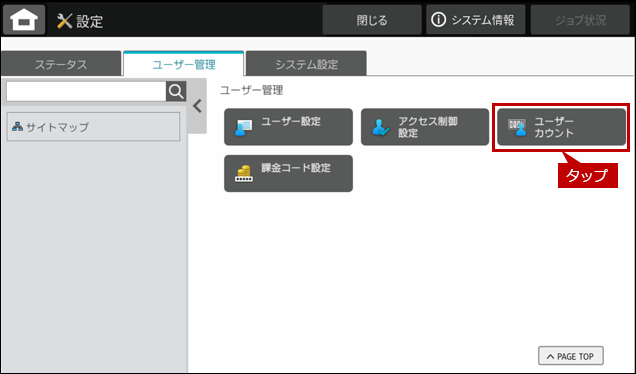The width and height of the screenshot is (636, 374).
Task: Open the システム設定 tab
Action: click(306, 64)
